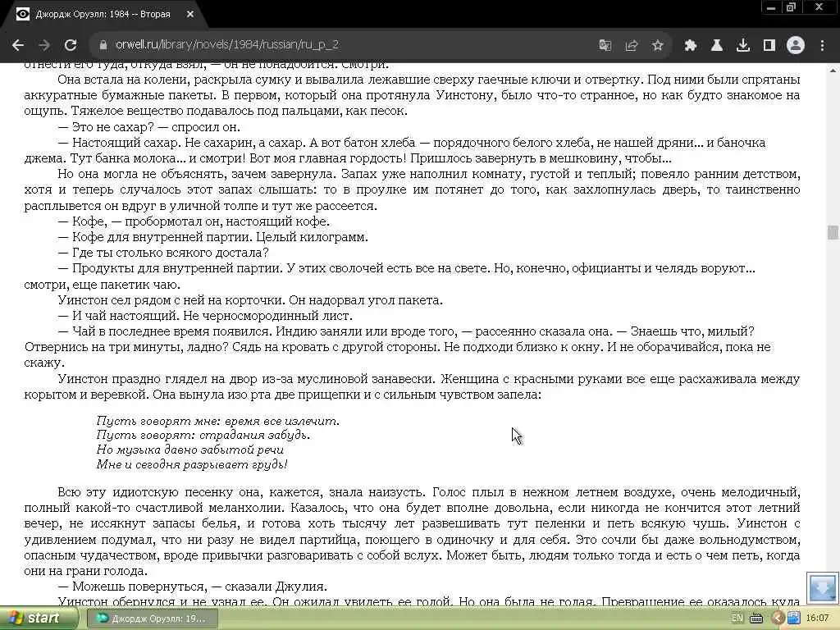This screenshot has height=630, width=840.
Task: Click the line "Пусть говорят мне: время все излечит."
Action: 217,421
